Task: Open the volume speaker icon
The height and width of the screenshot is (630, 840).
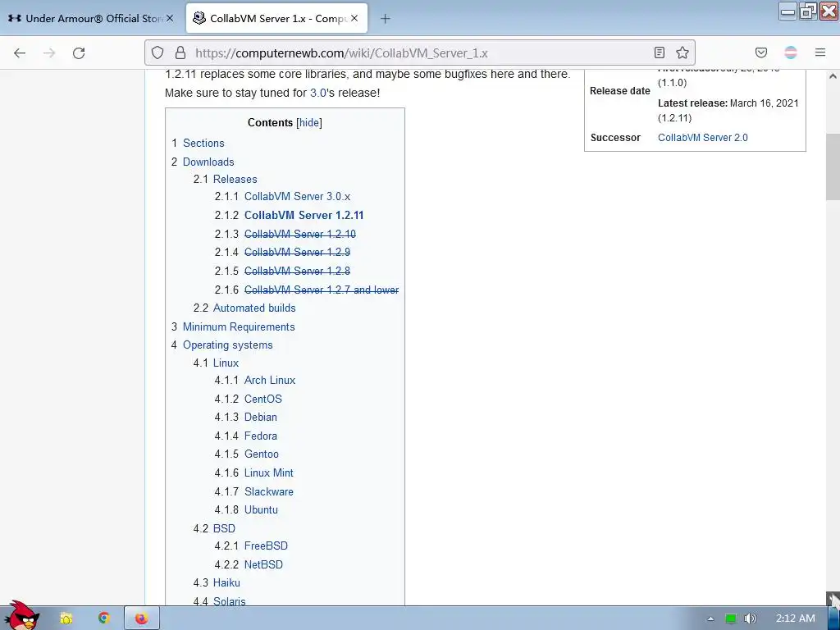Action: [x=751, y=619]
